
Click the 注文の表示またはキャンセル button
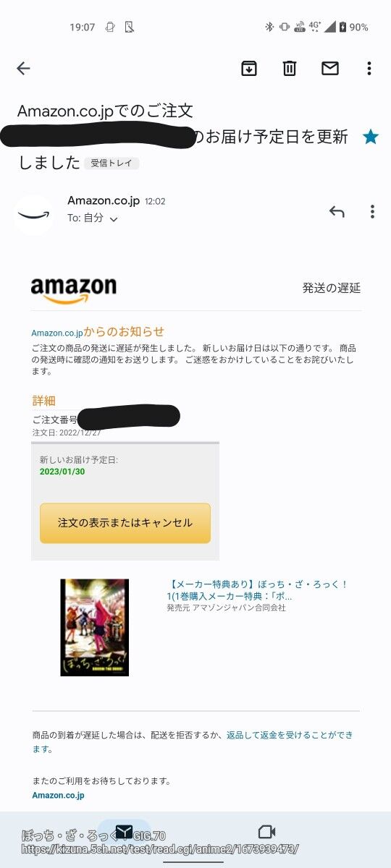click(x=125, y=523)
